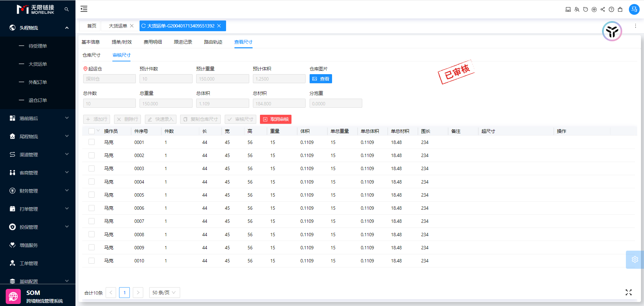Click the refresh icon on the active waybill tab
644x306 pixels.
click(144, 26)
